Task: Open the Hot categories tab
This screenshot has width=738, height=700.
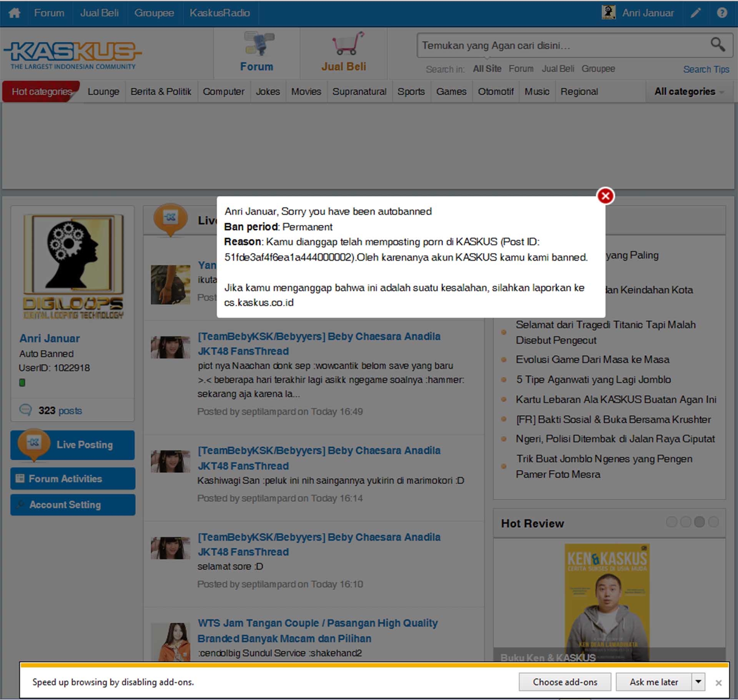Action: point(41,92)
